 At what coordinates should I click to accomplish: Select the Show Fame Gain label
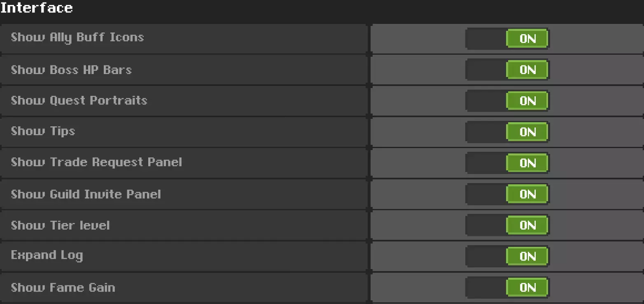pos(63,287)
